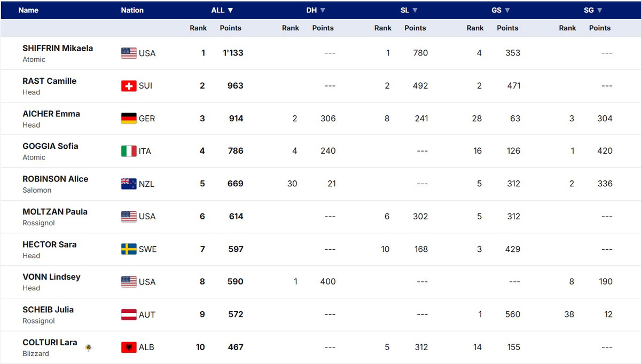Viewport: 641px width, 364px height.
Task: Click the Austrian flag for Scheib
Action: pos(129,314)
